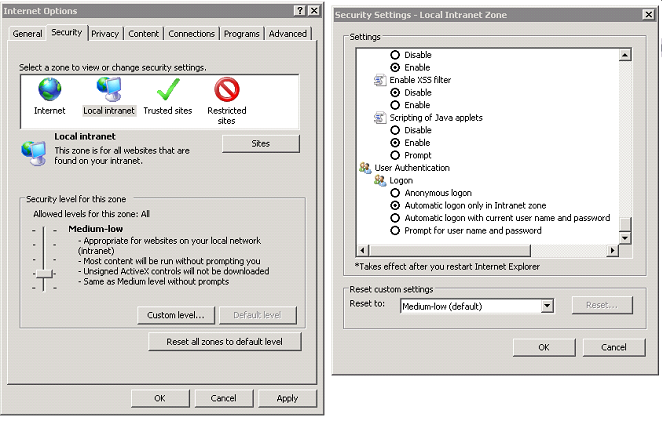
Task: Switch to the Privacy tab
Action: (105, 34)
